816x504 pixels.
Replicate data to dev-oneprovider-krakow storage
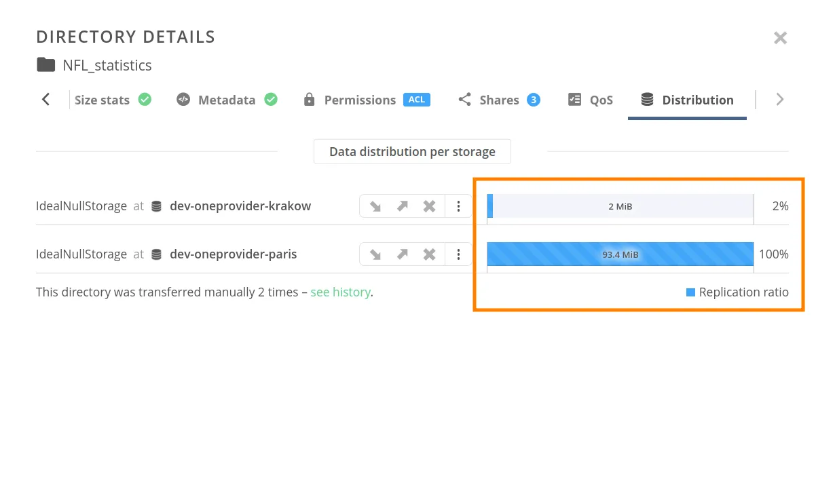pyautogui.click(x=375, y=206)
